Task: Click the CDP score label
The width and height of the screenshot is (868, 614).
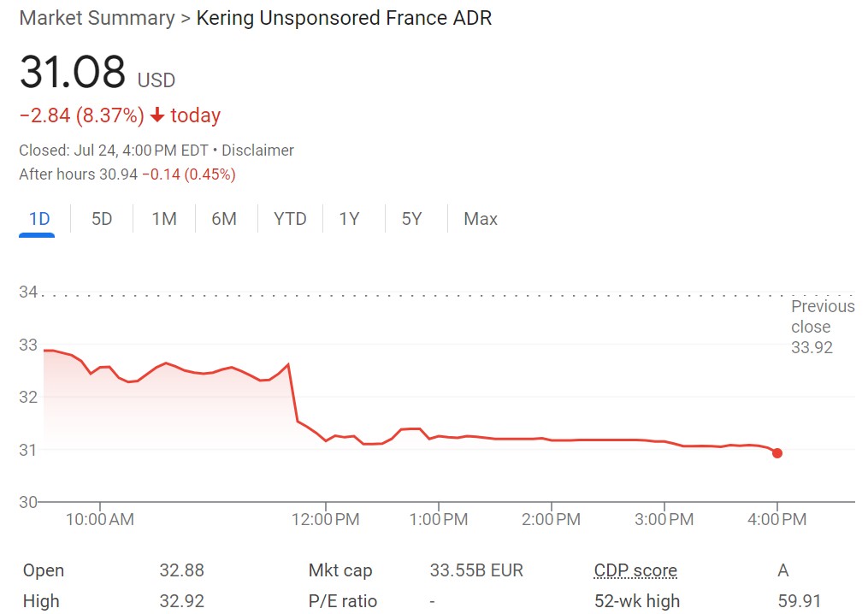Action: point(635,570)
